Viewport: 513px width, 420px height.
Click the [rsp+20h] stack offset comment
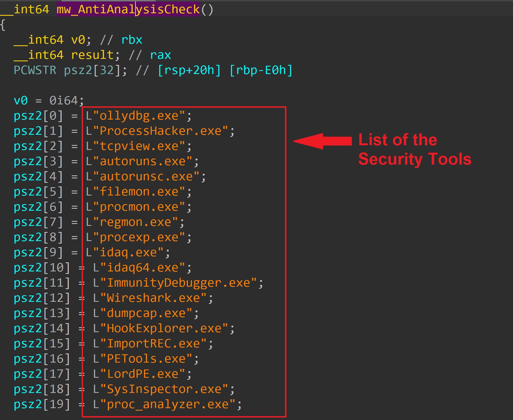tap(189, 70)
